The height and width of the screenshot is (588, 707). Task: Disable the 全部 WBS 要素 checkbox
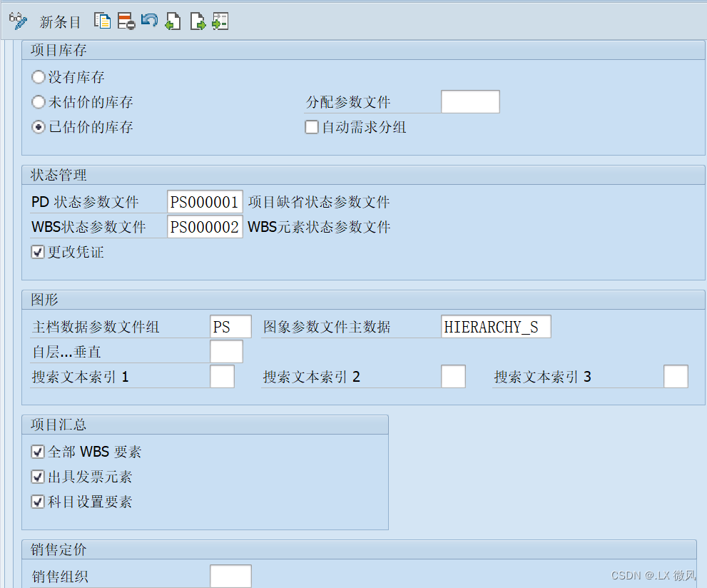coord(37,452)
